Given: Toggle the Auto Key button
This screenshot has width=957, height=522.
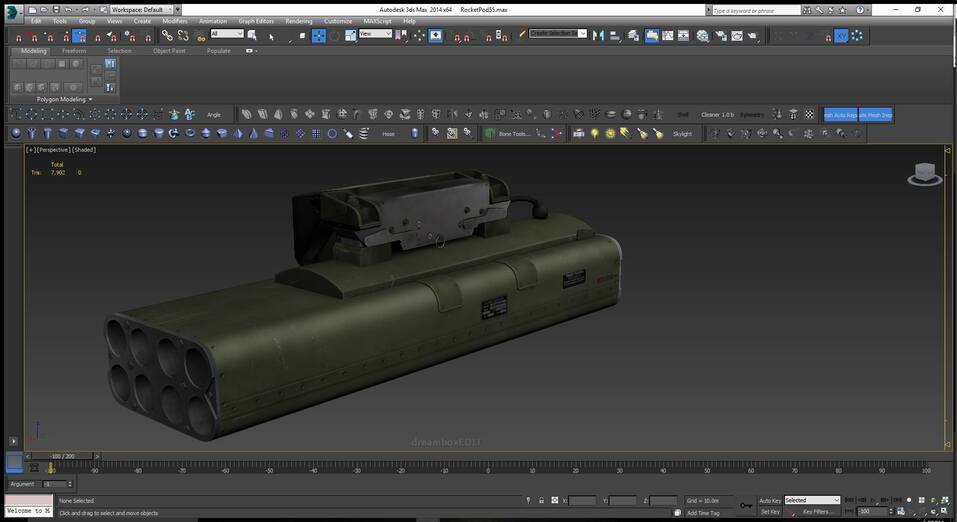Looking at the screenshot, I should coord(769,500).
